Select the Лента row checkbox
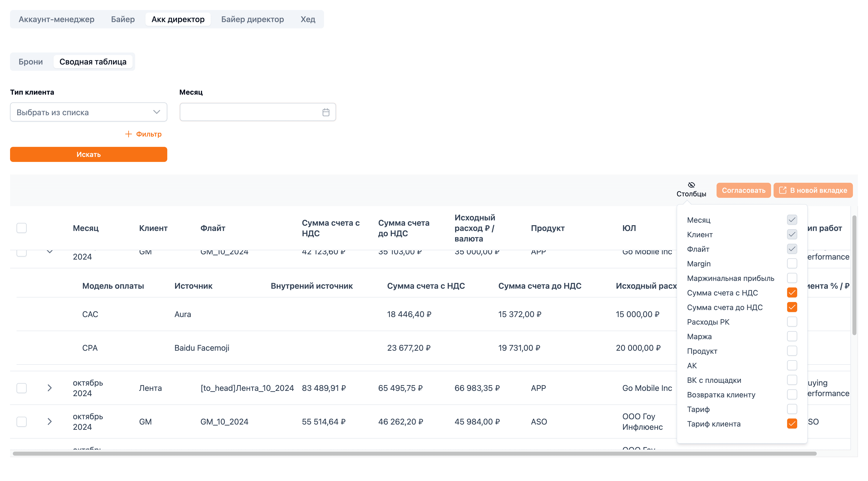Image resolution: width=868 pixels, height=481 pixels. tap(22, 388)
